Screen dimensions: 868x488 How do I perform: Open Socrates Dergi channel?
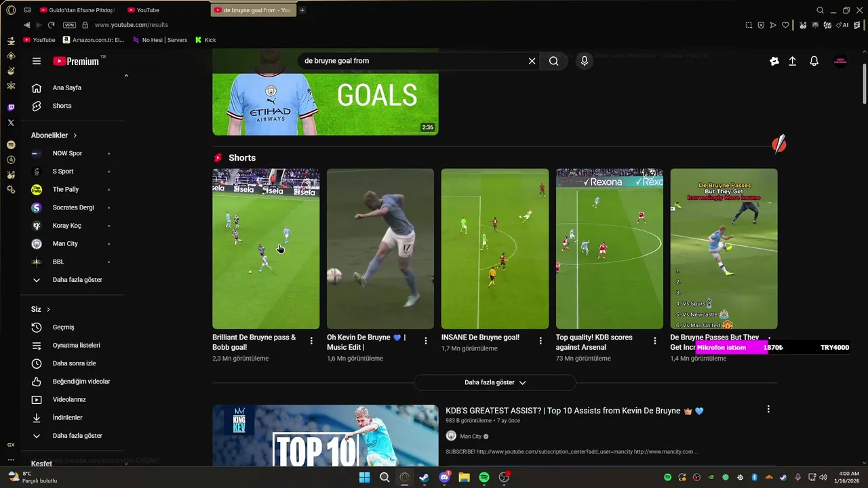pos(73,207)
